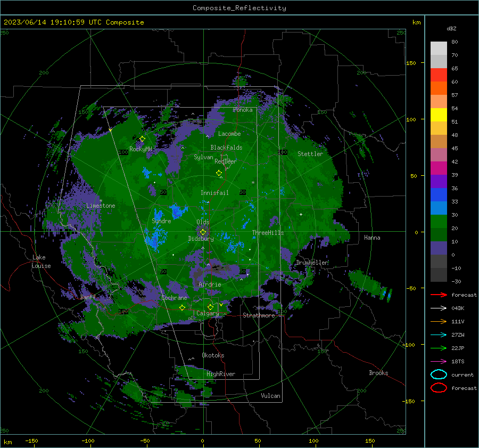Click the 'Strathmore' map label

[x=259, y=315]
